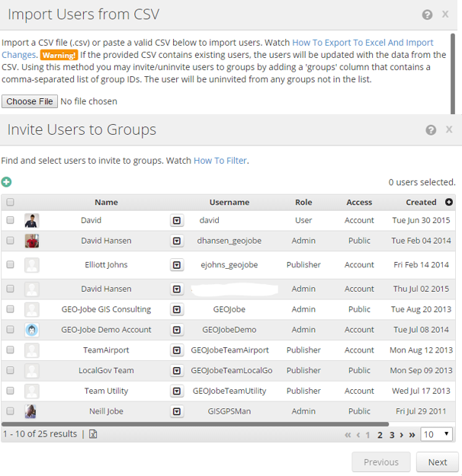Click the add column icon beside Created
462x476 pixels.
click(x=449, y=202)
